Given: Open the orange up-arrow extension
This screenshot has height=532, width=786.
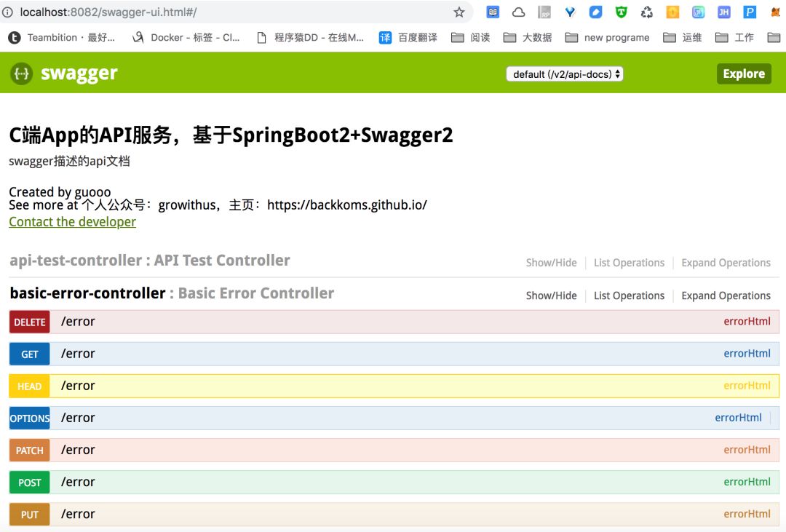Looking at the screenshot, I should [672, 12].
